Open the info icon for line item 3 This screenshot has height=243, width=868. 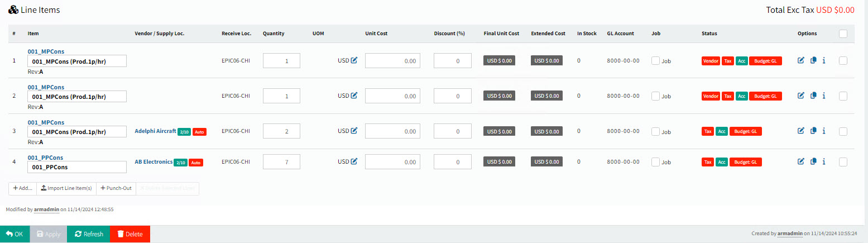(824, 131)
